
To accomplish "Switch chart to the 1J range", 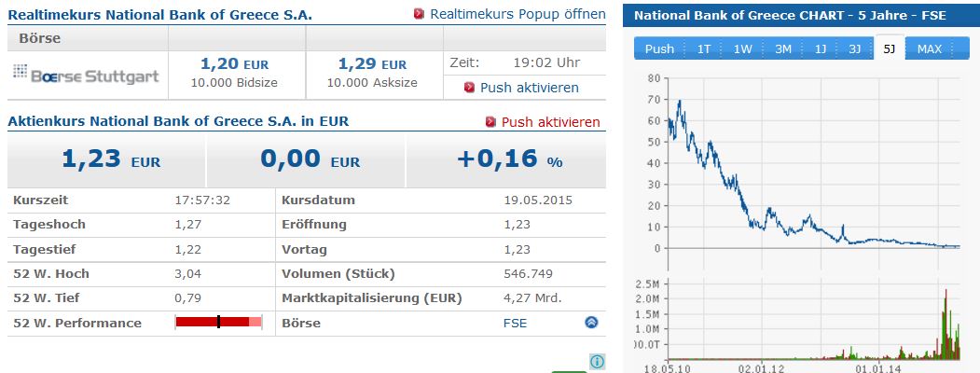I will pos(821,49).
